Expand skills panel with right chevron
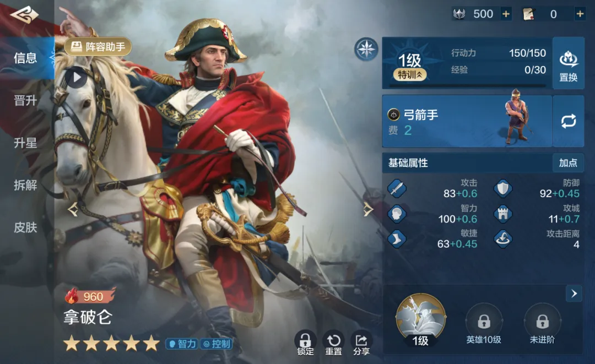 point(574,294)
